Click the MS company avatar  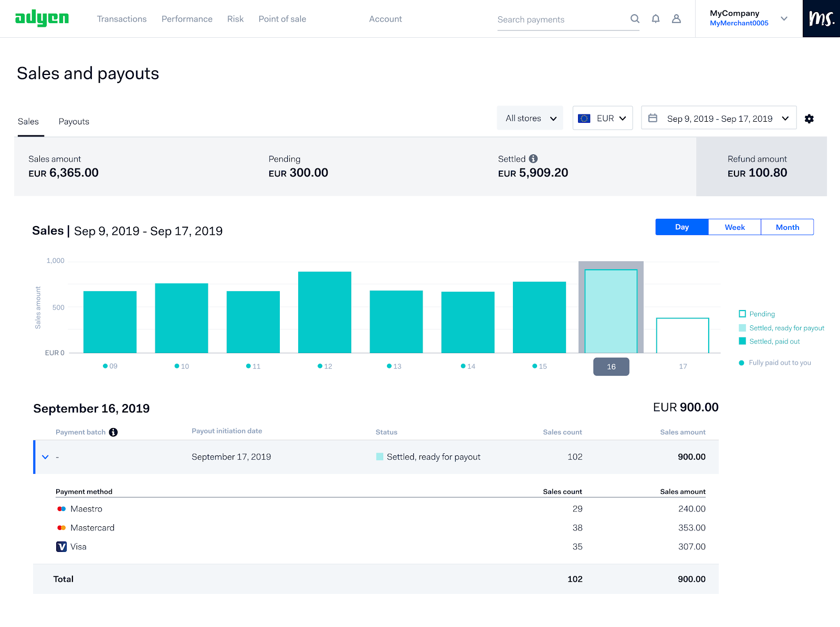pos(821,19)
